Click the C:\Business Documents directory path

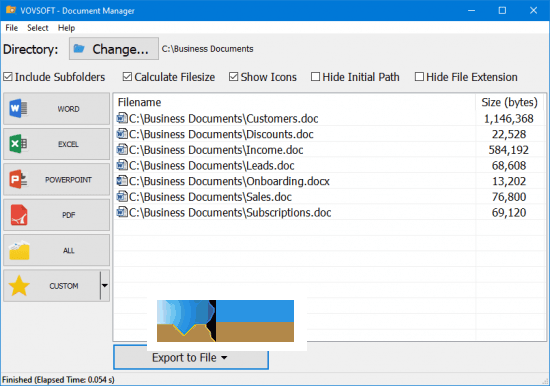tap(207, 48)
